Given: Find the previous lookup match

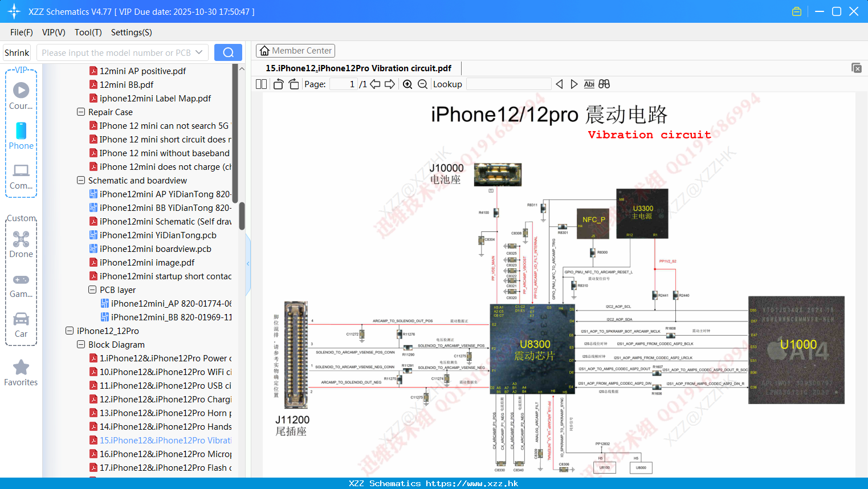Looking at the screenshot, I should click(x=559, y=84).
